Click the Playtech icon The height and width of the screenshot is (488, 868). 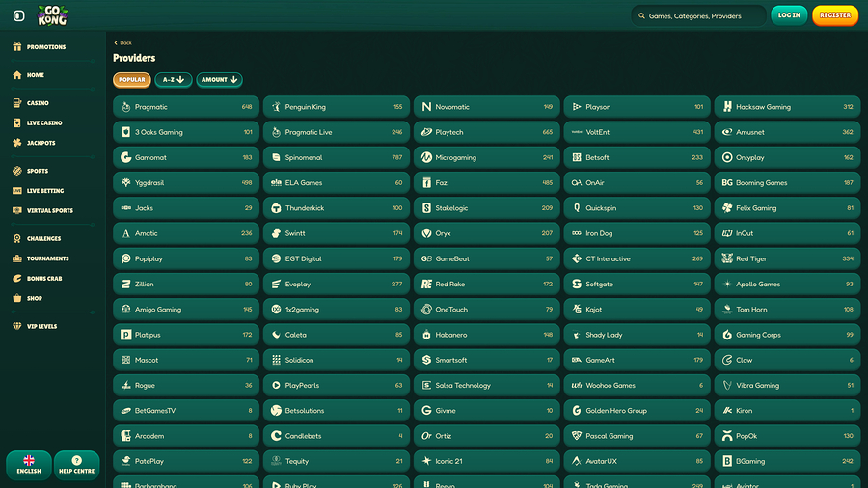click(426, 132)
